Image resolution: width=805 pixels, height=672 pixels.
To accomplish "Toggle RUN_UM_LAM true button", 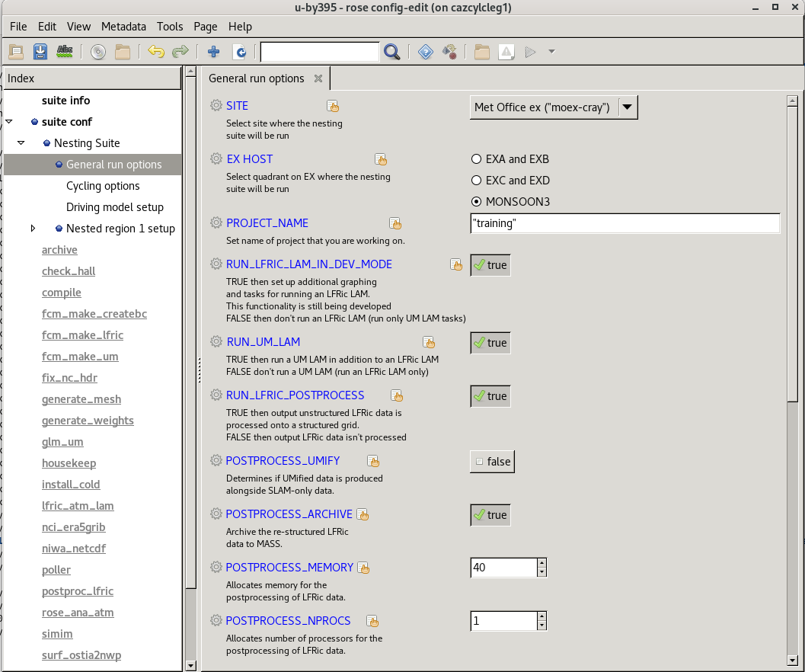I will [x=490, y=343].
